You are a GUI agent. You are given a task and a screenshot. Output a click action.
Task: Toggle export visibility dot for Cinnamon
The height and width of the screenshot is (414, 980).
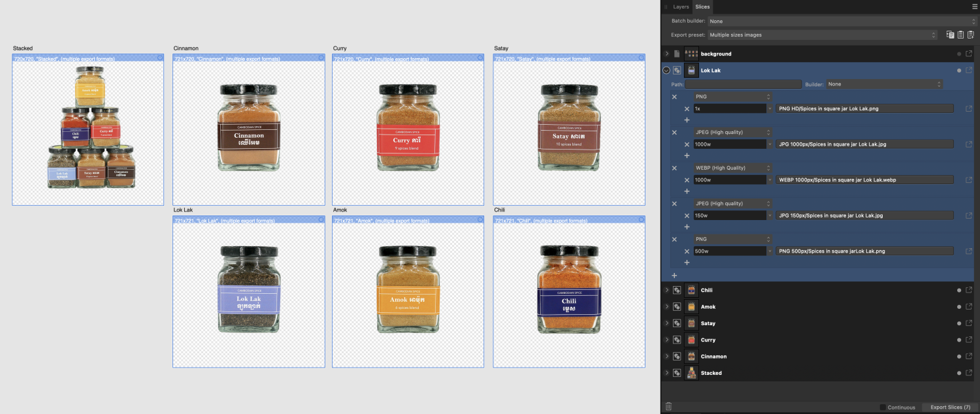[x=959, y=357]
